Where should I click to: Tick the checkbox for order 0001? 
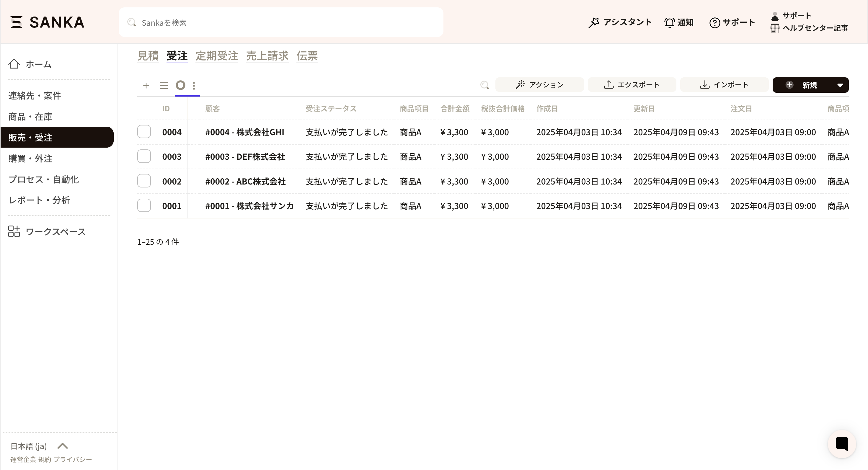pyautogui.click(x=144, y=205)
